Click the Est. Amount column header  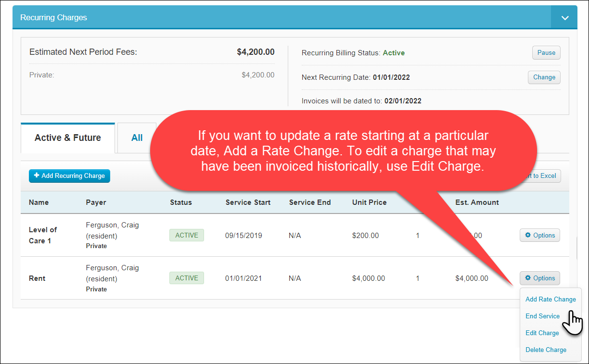point(477,202)
